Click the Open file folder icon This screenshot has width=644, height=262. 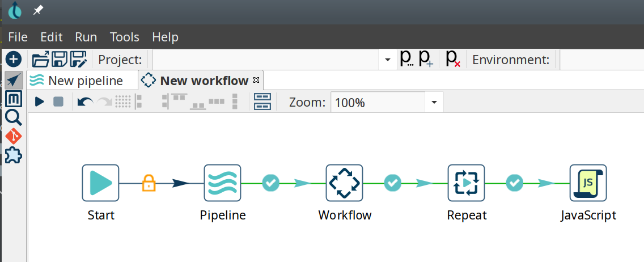41,60
